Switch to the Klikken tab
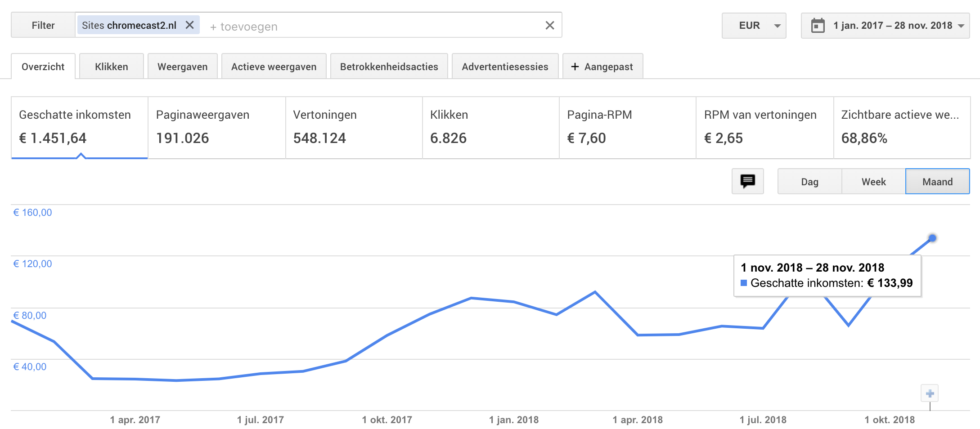The image size is (980, 429). 112,67
